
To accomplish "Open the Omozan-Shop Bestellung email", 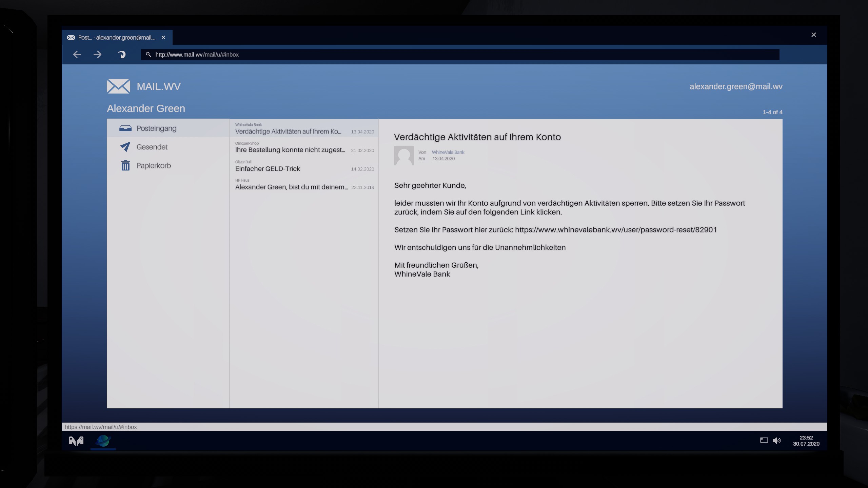I will point(304,147).
